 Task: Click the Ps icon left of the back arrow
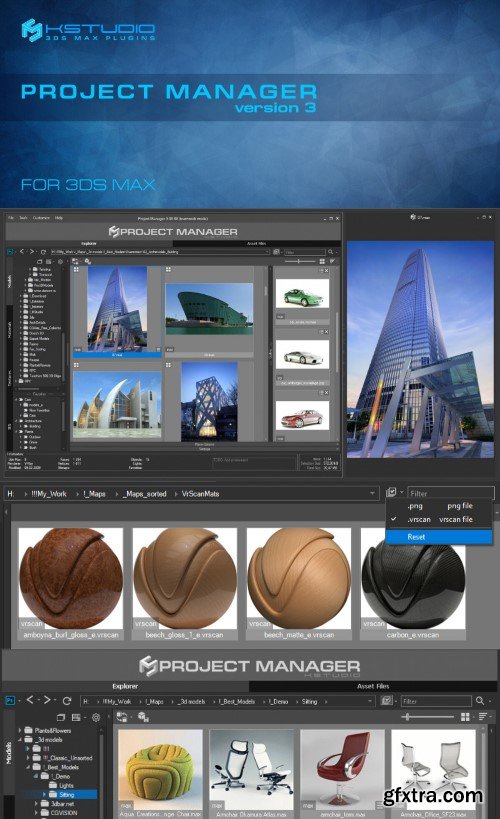[x=10, y=700]
